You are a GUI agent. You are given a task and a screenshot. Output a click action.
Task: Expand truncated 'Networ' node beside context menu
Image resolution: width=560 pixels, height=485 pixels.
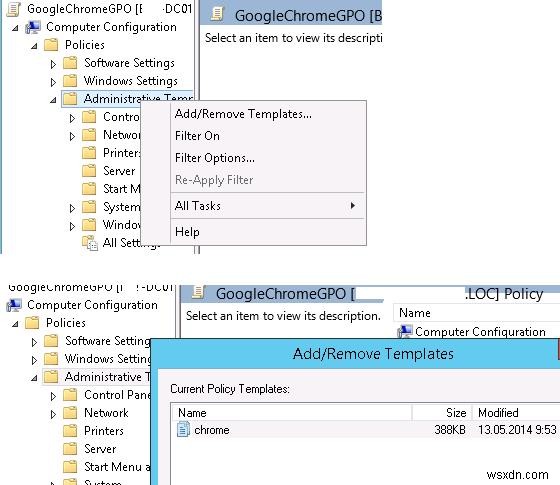click(72, 136)
